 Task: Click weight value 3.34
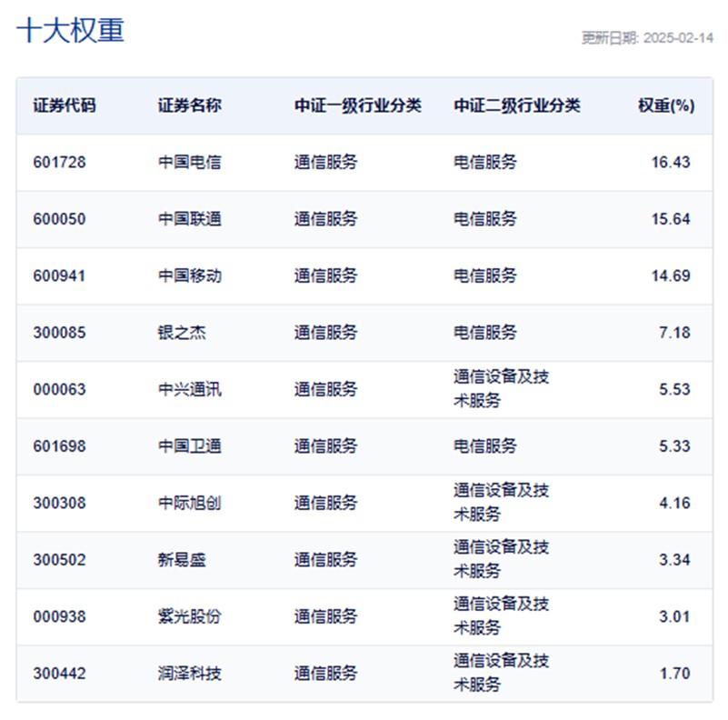674,560
